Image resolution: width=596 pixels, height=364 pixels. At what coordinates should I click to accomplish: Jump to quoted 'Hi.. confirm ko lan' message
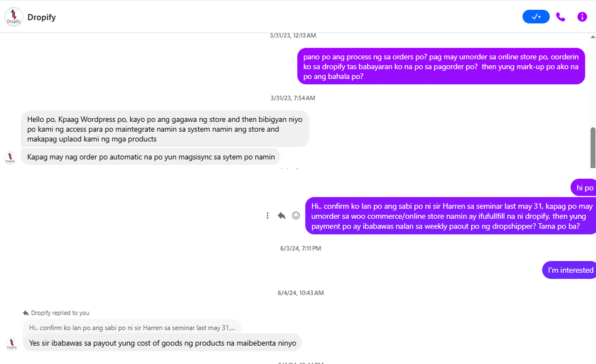pos(132,328)
